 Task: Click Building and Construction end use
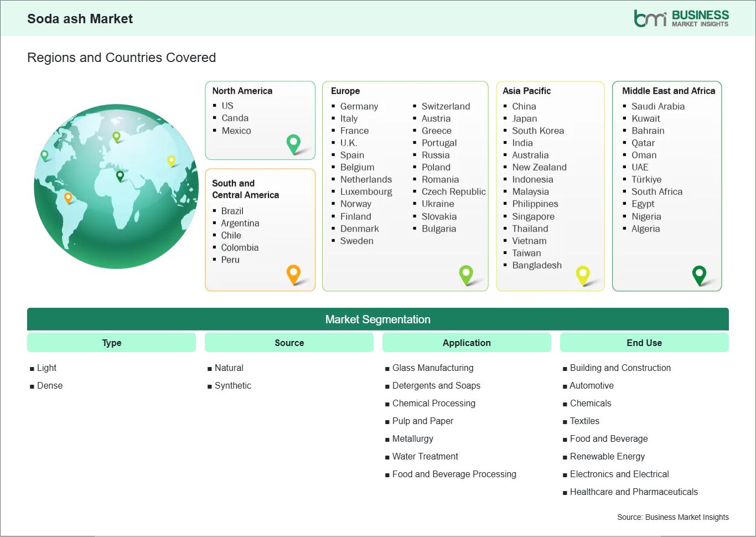(620, 368)
